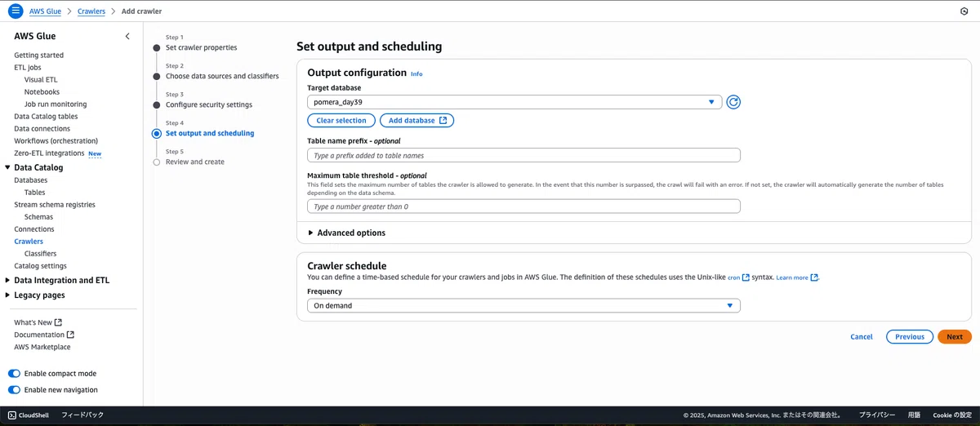The width and height of the screenshot is (980, 426).
Task: Open Stream schema registries in sidebar
Action: (55, 205)
